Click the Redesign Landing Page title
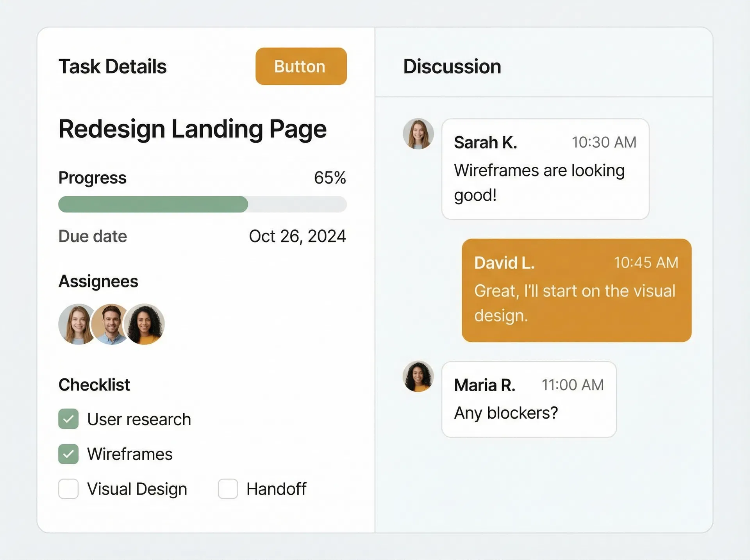Screen dimensions: 750x560 pos(193,129)
